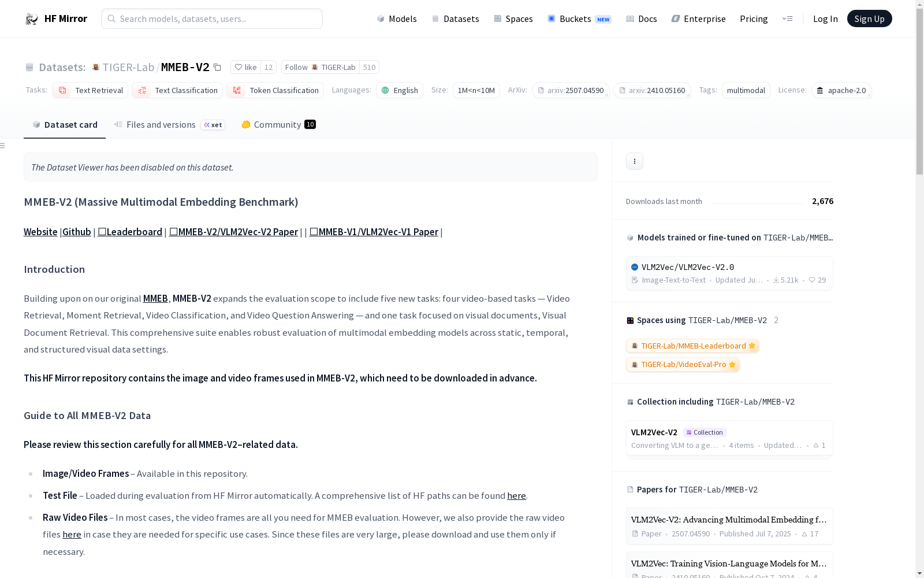This screenshot has width=924, height=578.
Task: Click the English language tag
Action: (x=400, y=90)
